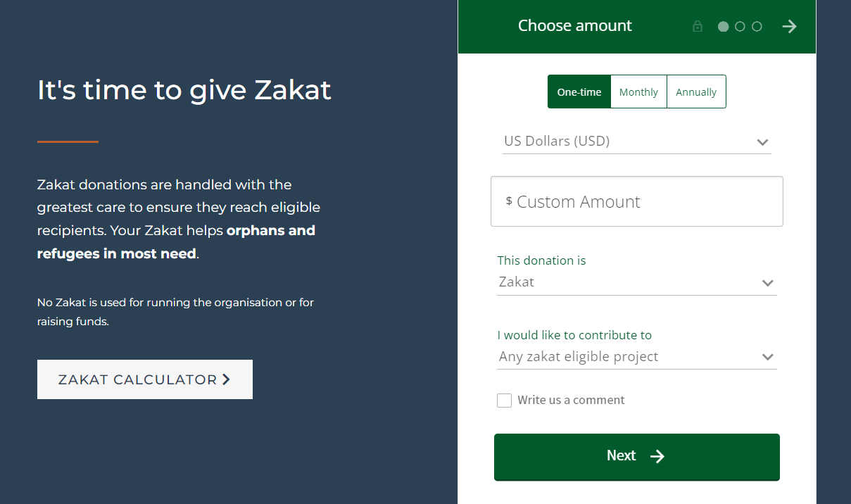Click into the Custom Amount input field
Image resolution: width=851 pixels, height=504 pixels.
point(637,201)
